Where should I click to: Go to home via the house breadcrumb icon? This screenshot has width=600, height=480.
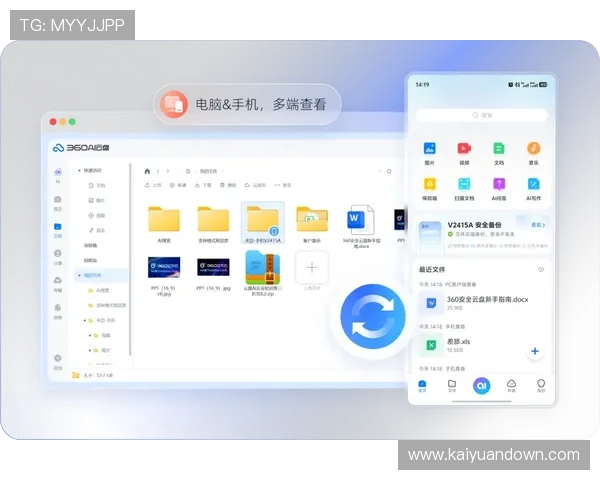(x=147, y=171)
